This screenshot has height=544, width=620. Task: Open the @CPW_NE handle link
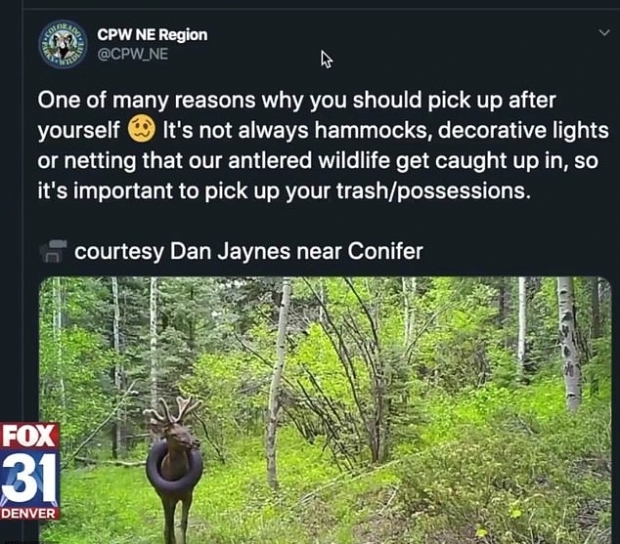click(132, 54)
